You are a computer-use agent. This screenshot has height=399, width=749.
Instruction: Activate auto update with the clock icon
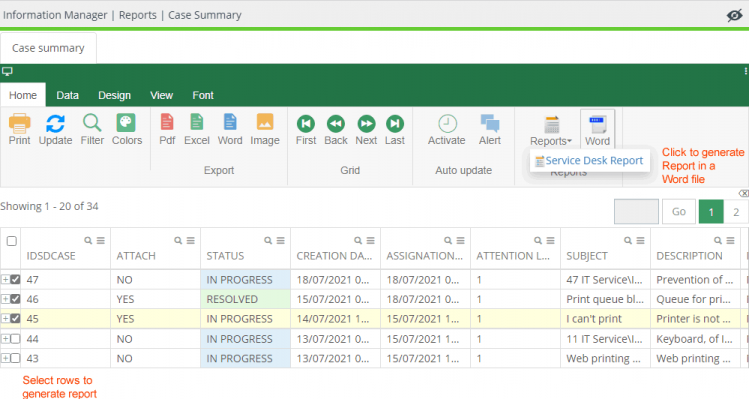(x=447, y=123)
